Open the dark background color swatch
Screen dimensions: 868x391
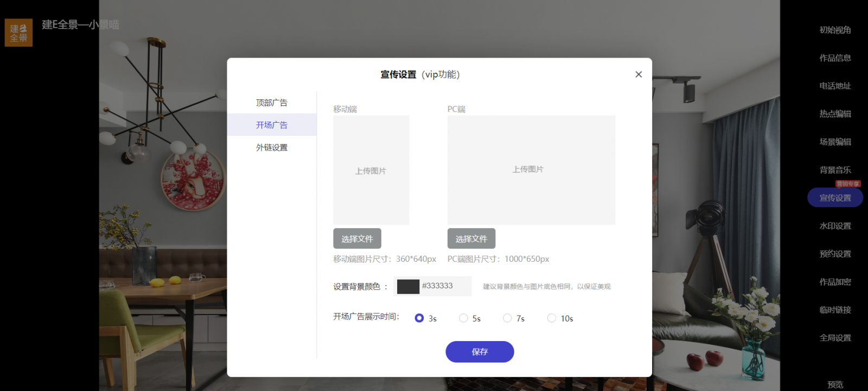point(408,286)
